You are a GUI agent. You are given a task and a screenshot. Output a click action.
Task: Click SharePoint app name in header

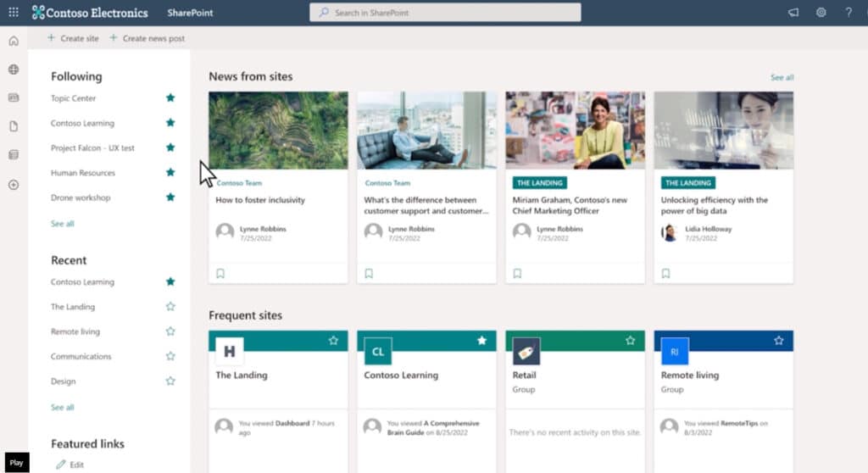(x=190, y=12)
